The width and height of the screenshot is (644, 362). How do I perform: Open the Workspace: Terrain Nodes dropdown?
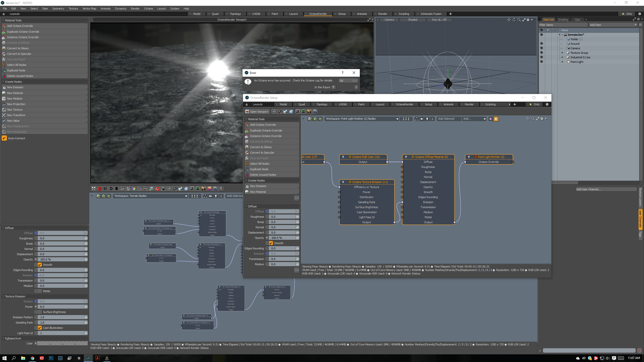tap(150, 196)
